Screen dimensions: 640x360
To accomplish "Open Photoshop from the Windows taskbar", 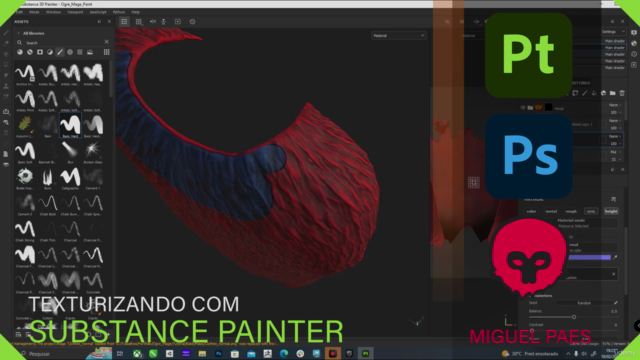I will coord(218,353).
